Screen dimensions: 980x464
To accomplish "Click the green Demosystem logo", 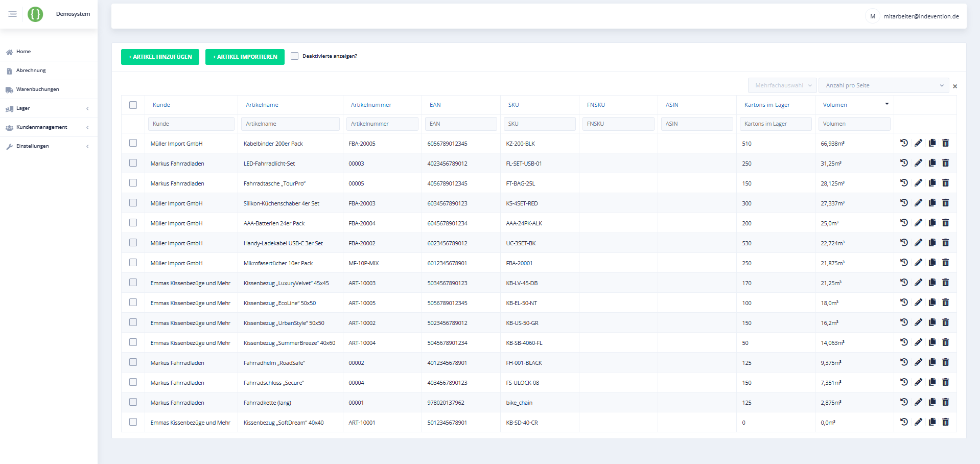I will (x=35, y=14).
